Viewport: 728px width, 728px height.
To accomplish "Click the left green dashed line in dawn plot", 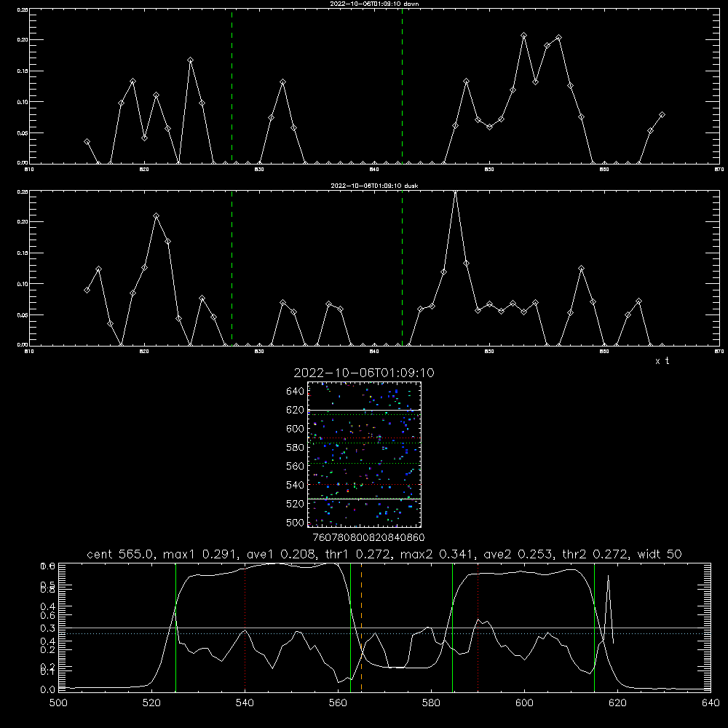I will tap(232, 86).
